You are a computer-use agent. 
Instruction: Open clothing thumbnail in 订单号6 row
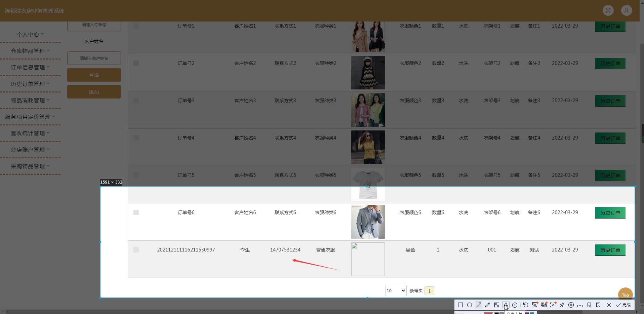pyautogui.click(x=368, y=222)
